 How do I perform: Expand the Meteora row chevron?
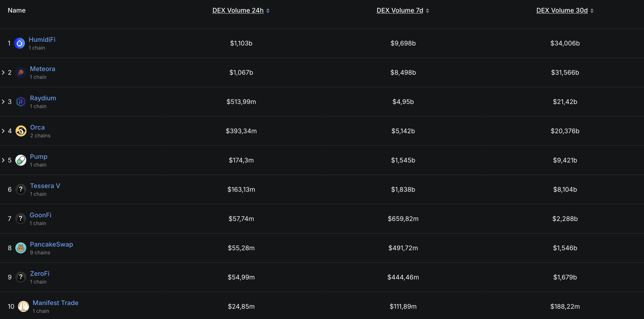(3, 73)
